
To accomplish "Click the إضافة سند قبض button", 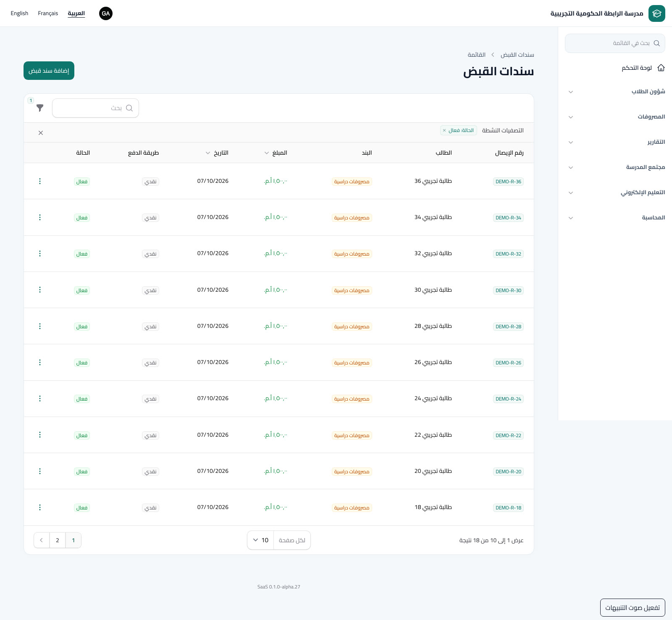I will [x=49, y=71].
